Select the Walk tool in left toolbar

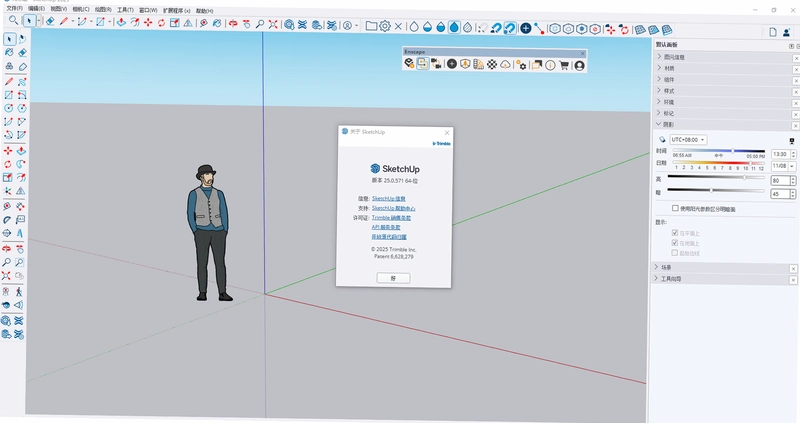click(x=19, y=291)
